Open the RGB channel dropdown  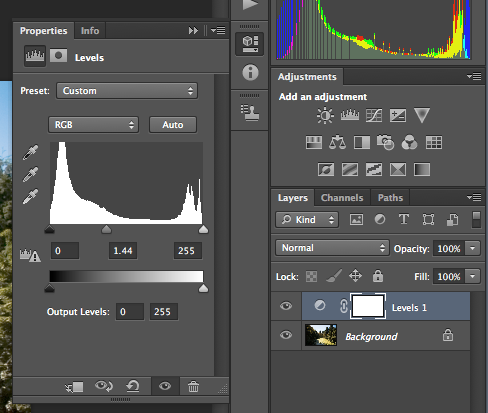(93, 125)
